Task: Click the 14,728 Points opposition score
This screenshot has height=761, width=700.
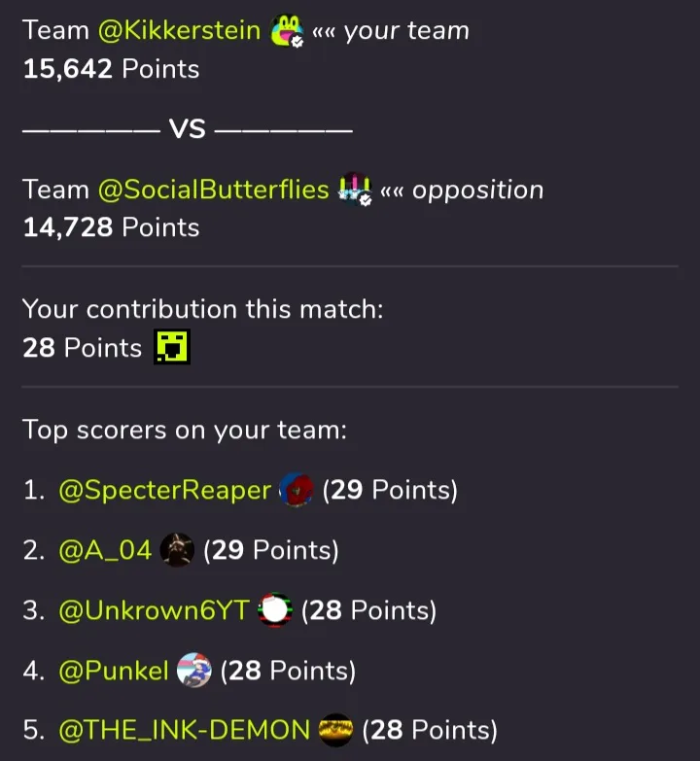Action: pyautogui.click(x=111, y=227)
